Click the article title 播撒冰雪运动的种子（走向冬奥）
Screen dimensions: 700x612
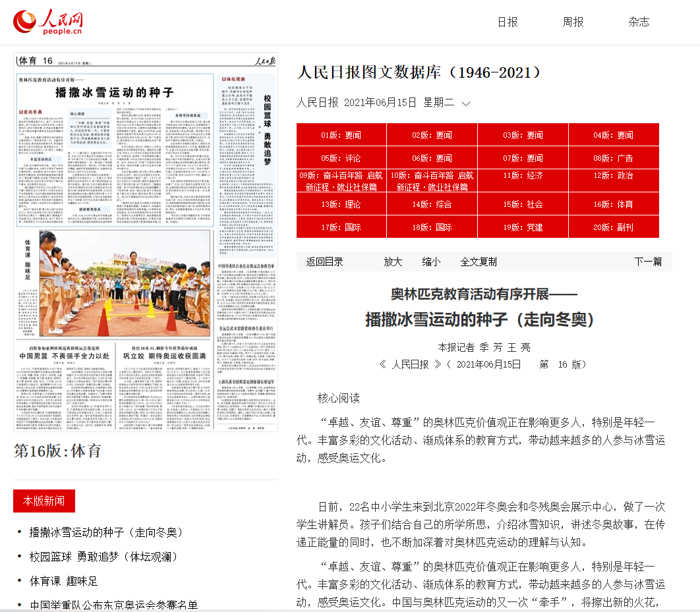coord(480,320)
